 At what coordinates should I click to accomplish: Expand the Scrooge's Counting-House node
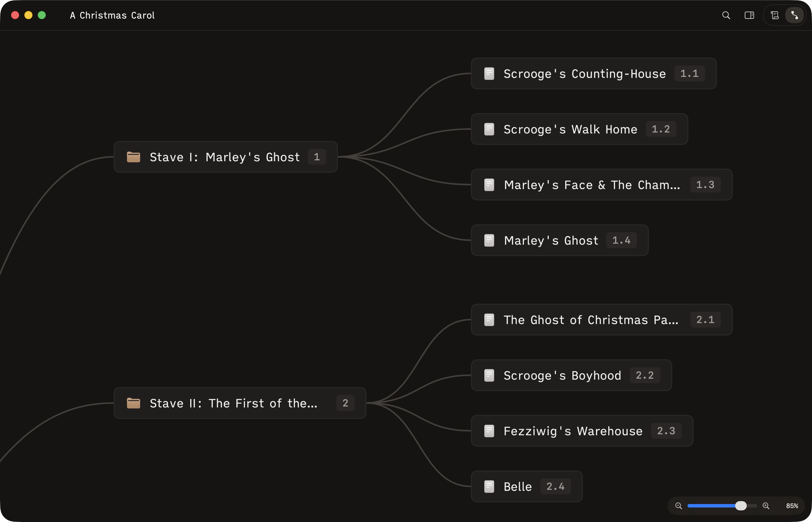594,74
